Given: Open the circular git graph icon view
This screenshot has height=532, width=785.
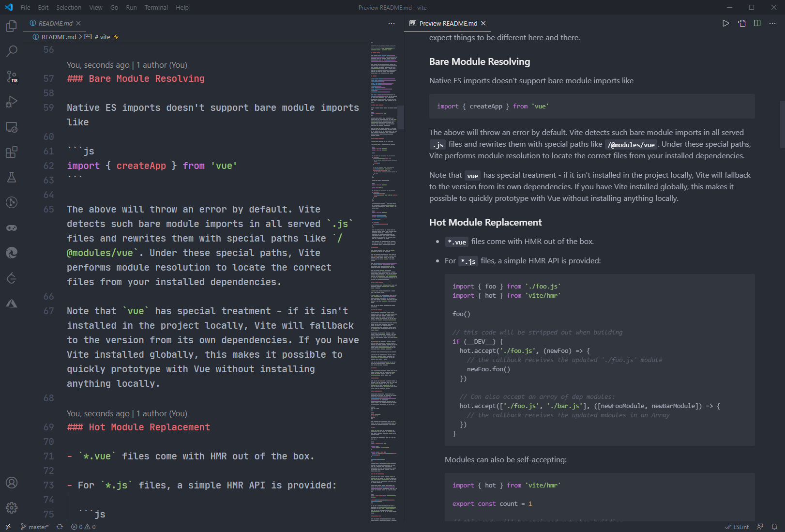Looking at the screenshot, I should coord(12,202).
